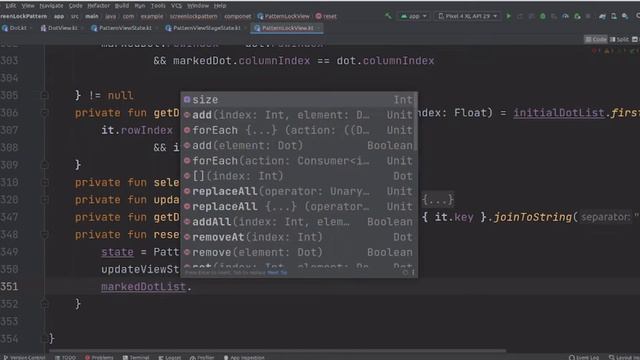
Task: Click the Make Project hammer icon
Action: click(x=388, y=16)
